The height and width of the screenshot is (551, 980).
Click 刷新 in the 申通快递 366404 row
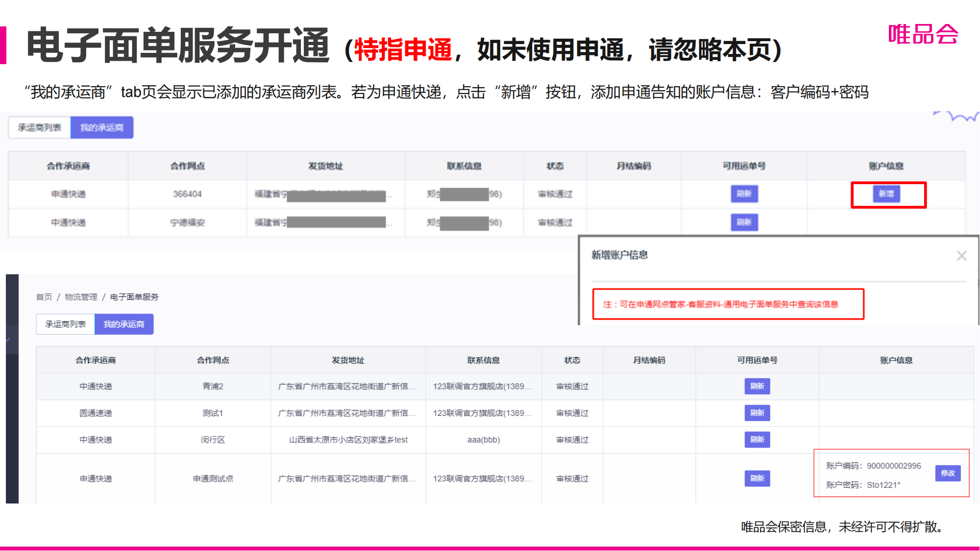point(744,194)
